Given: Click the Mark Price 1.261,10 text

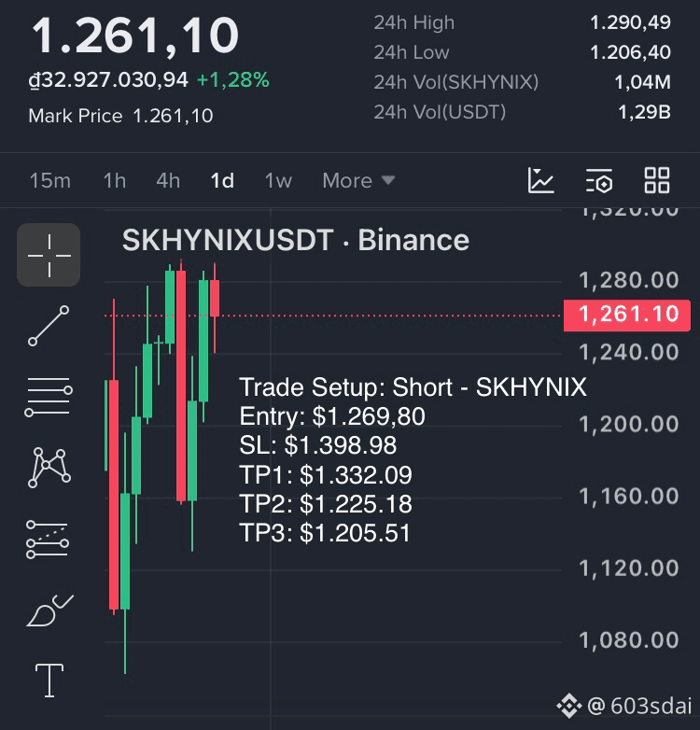Looking at the screenshot, I should coord(120,116).
